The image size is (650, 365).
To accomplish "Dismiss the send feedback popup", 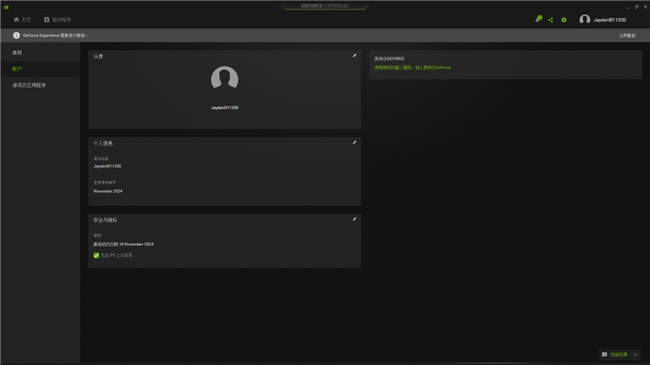I will 635,355.
